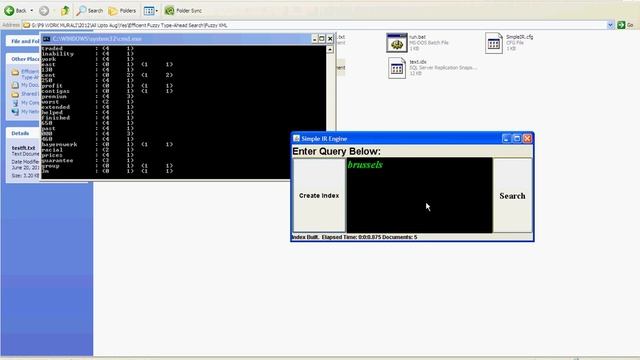Click the 'guarantee' line in cmd output
This screenshot has width=640, height=360.
[88, 160]
